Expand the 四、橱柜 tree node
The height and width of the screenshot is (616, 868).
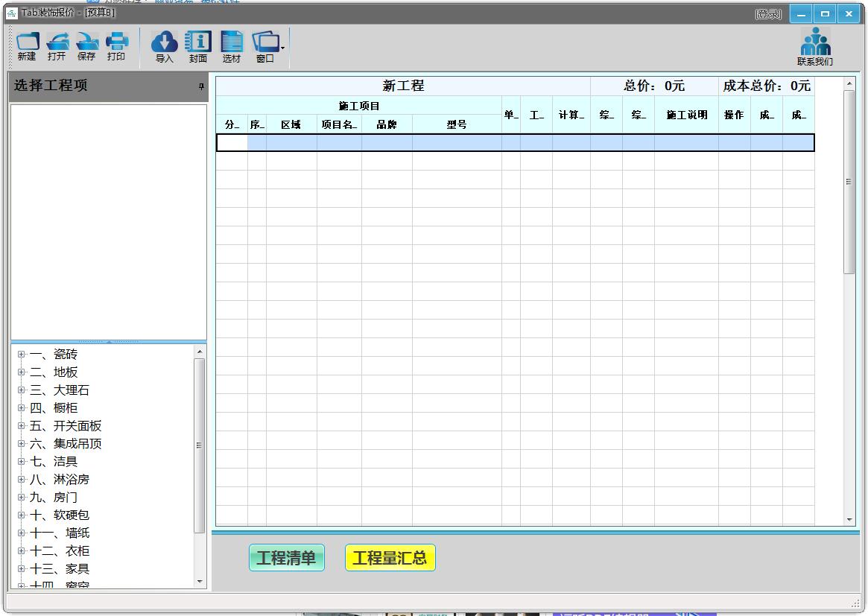(22, 408)
